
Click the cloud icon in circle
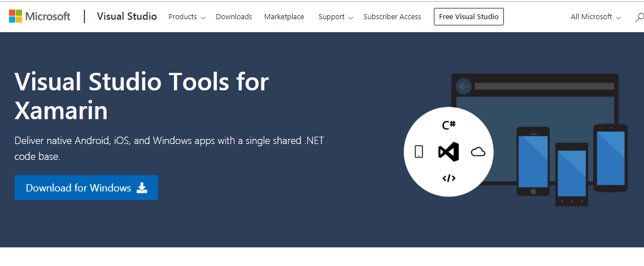coord(478,151)
